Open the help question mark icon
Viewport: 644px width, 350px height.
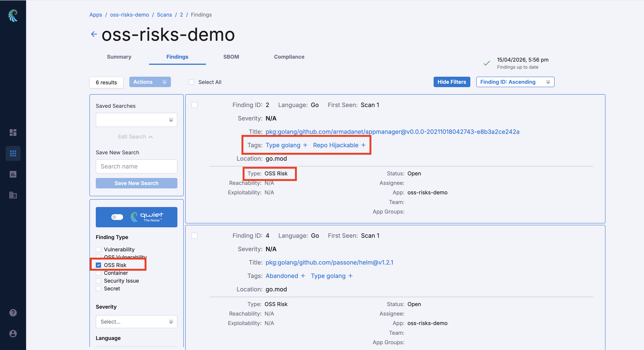(13, 313)
